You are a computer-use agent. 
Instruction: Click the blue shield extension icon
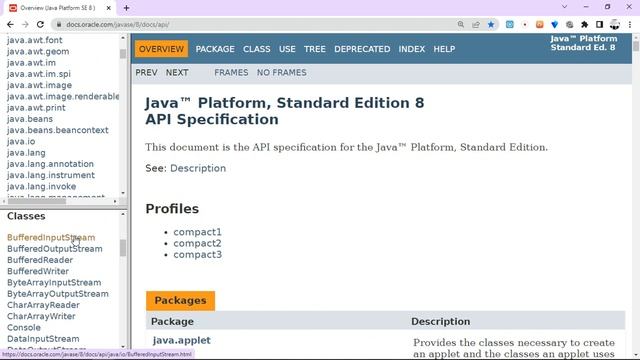tap(554, 24)
